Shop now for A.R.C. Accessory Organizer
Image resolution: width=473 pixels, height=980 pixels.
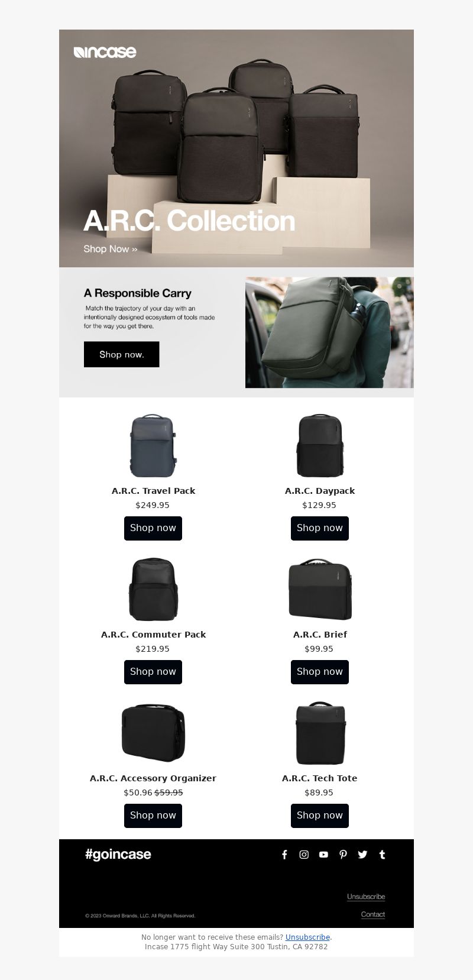coord(153,816)
